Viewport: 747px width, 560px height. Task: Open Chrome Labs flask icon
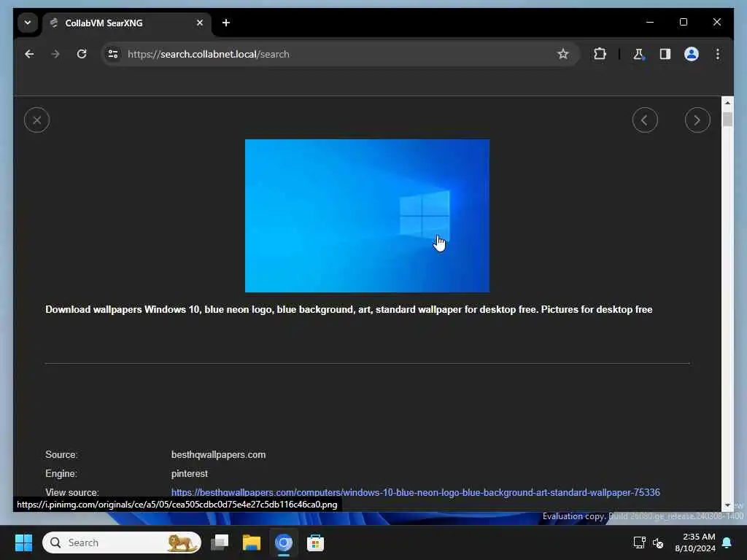(x=638, y=54)
